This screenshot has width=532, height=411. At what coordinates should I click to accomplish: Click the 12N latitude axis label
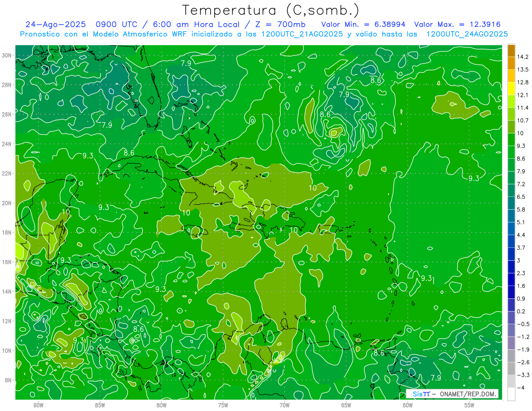pyautogui.click(x=7, y=321)
